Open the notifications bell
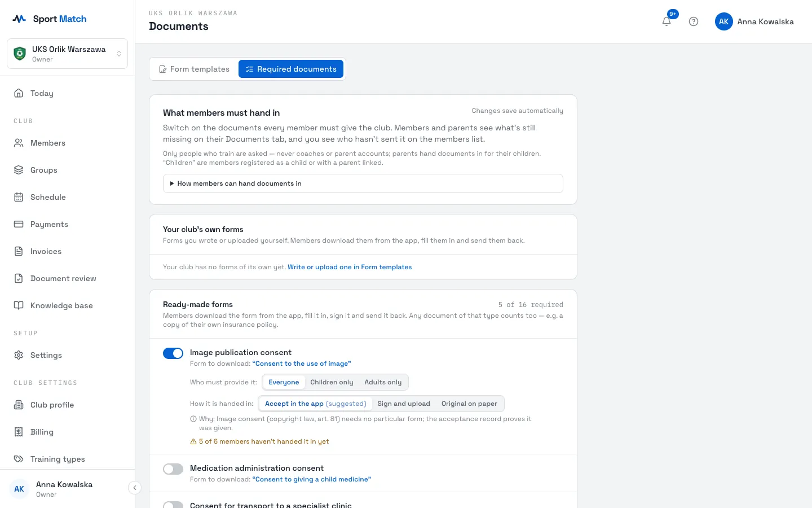 coord(667,21)
